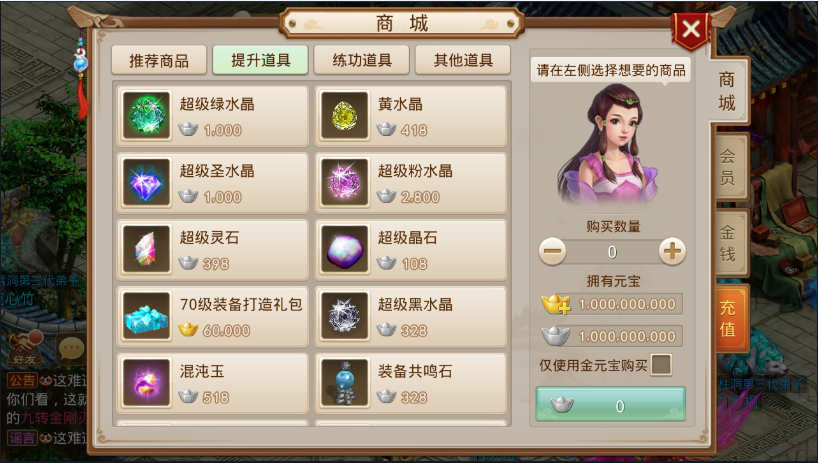Switch to the 推荐商品 tab
The image size is (818, 463).
(x=159, y=60)
